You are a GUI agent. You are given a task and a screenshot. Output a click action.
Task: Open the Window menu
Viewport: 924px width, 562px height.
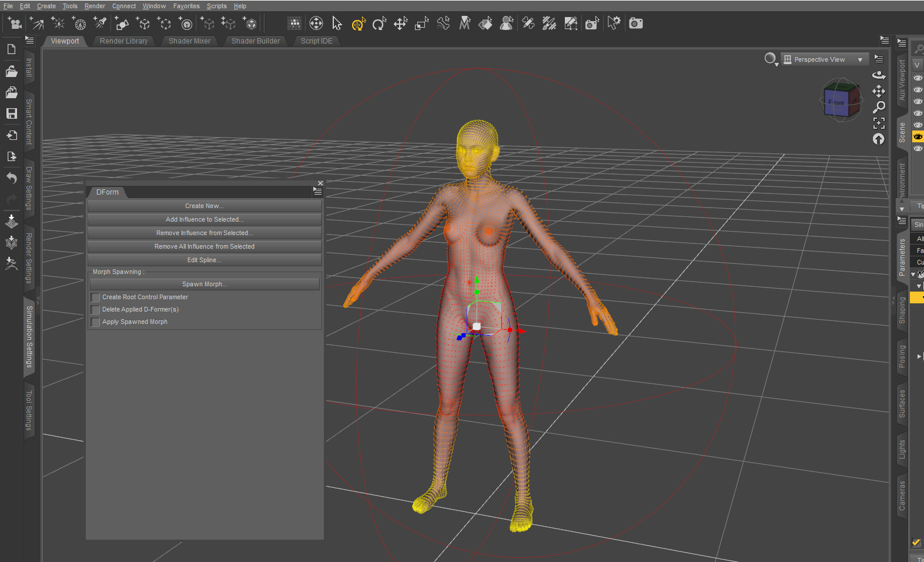click(154, 6)
